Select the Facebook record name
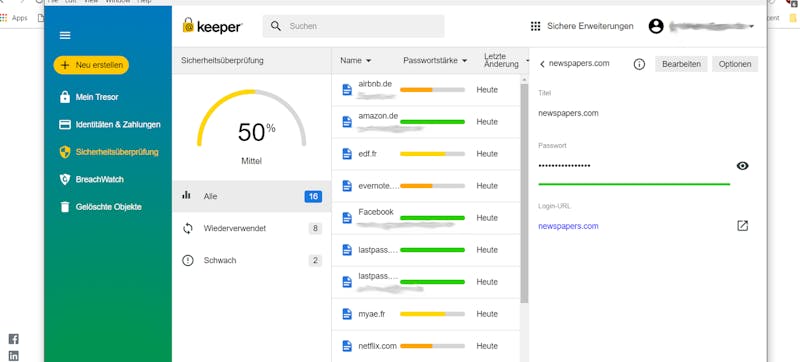The height and width of the screenshot is (362, 800). (x=376, y=212)
